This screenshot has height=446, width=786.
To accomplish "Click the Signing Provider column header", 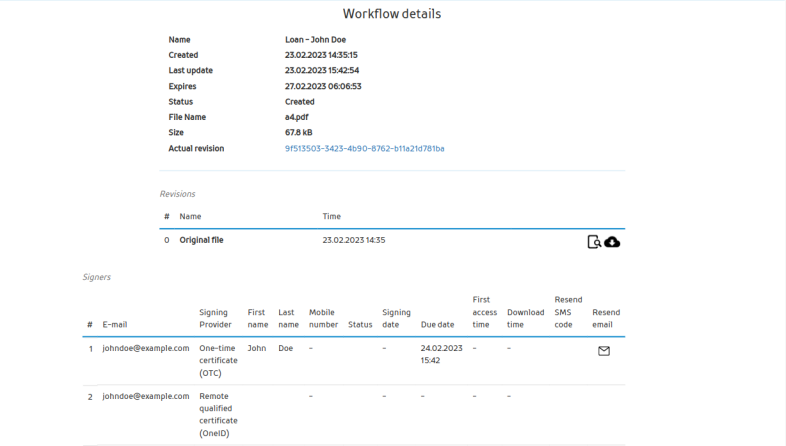I will coord(216,318).
